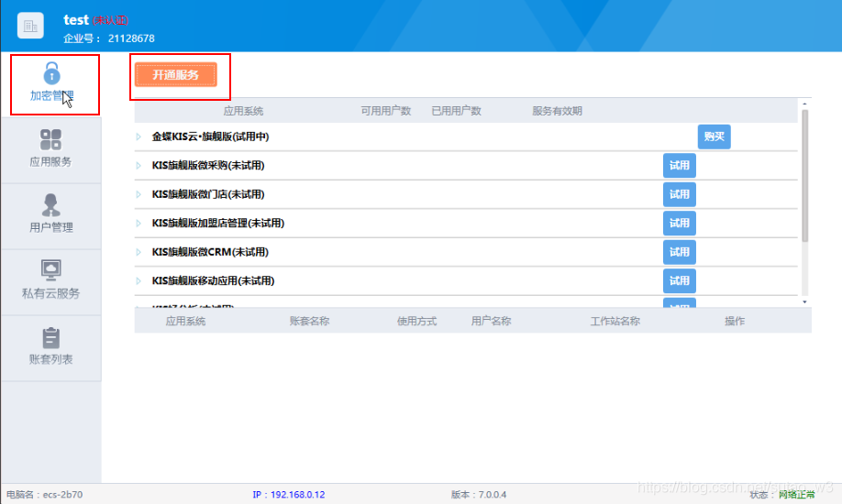Expand the KIS旗舰版移动应用 row
Image resolution: width=842 pixels, height=504 pixels.
tap(138, 281)
